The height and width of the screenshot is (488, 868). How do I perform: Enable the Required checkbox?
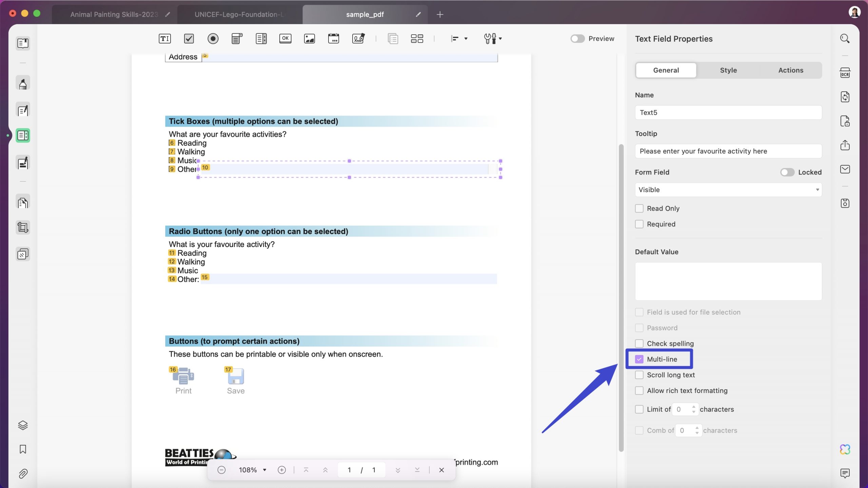click(639, 224)
